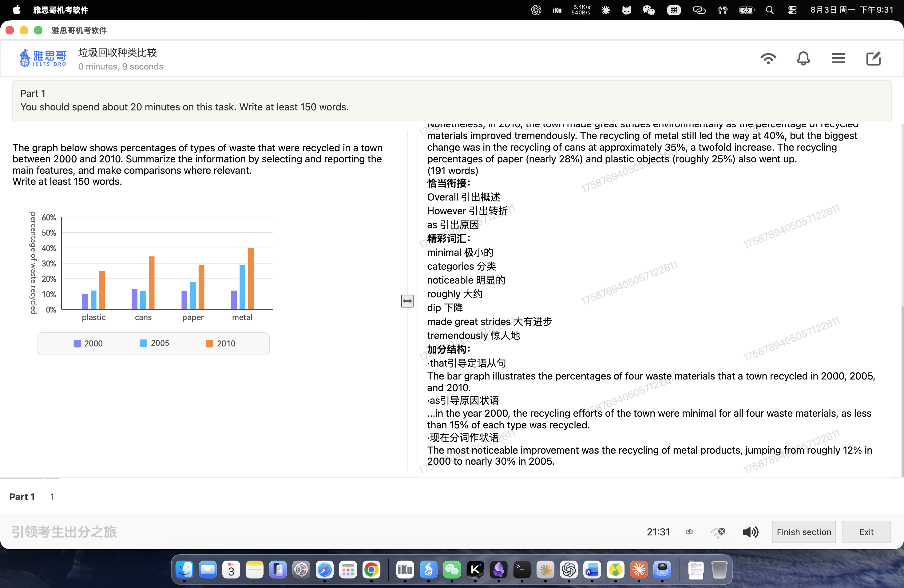Image resolution: width=904 pixels, height=588 pixels.
Task: Click the line made great strides 大有进步
Action: (489, 321)
